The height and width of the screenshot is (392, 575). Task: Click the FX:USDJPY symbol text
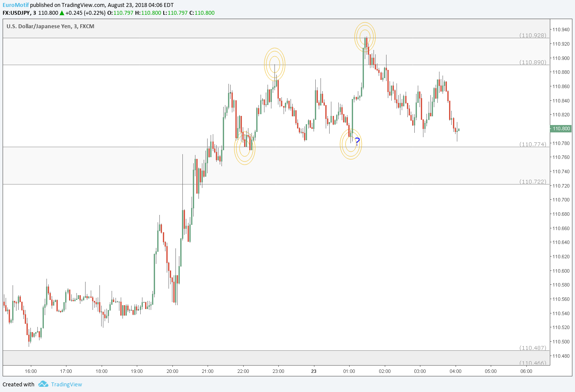[x=17, y=13]
